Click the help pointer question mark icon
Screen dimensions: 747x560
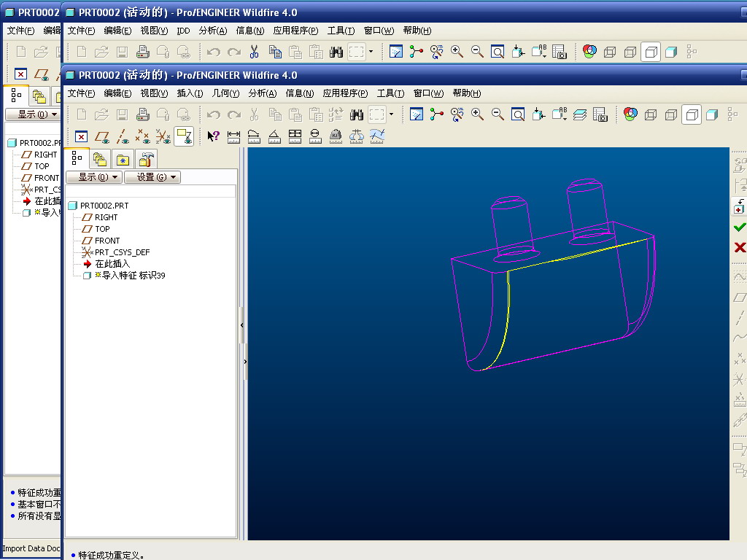click(x=214, y=136)
